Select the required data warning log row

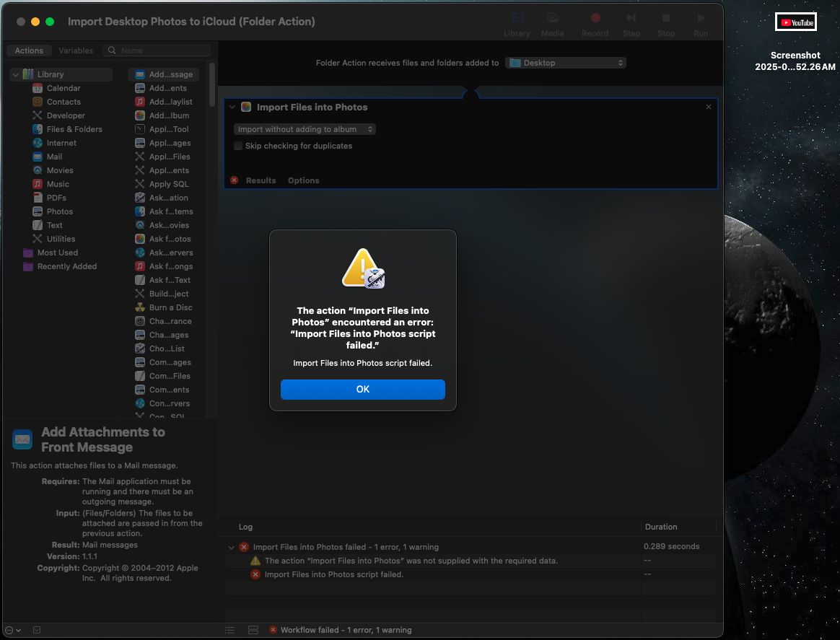(471, 561)
